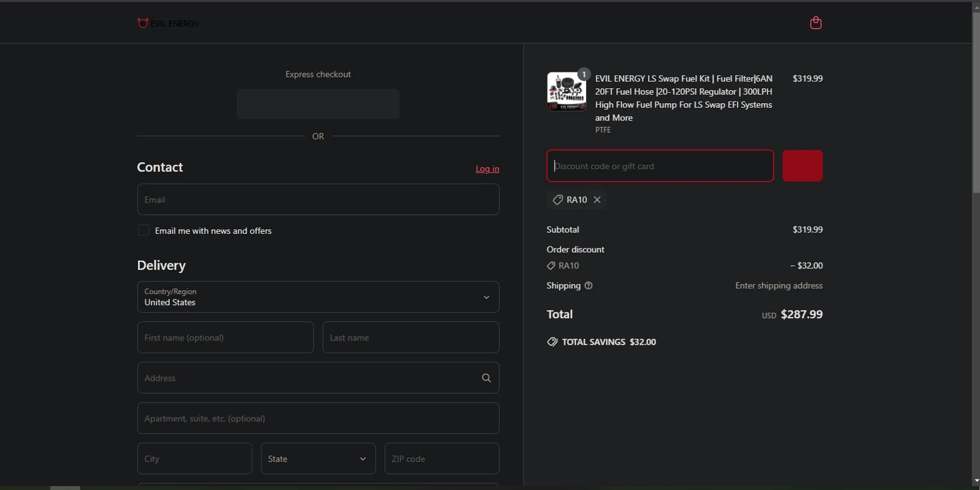Click the product title EVIL ENERGY LS Swap Fuel Kit
Viewport: 980px width, 490px height.
683,98
